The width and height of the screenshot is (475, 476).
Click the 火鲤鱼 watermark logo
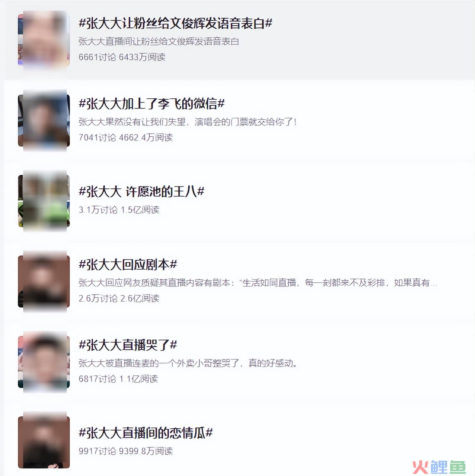(x=439, y=467)
